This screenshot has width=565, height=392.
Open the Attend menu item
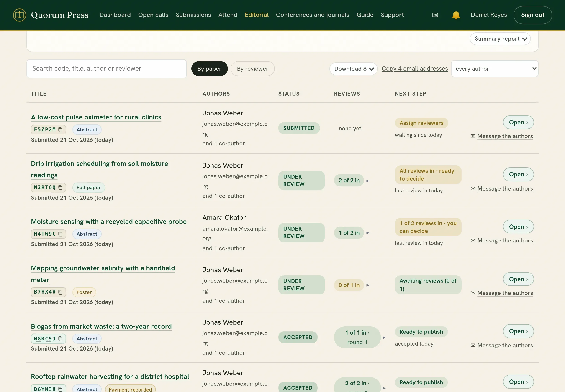(x=228, y=15)
